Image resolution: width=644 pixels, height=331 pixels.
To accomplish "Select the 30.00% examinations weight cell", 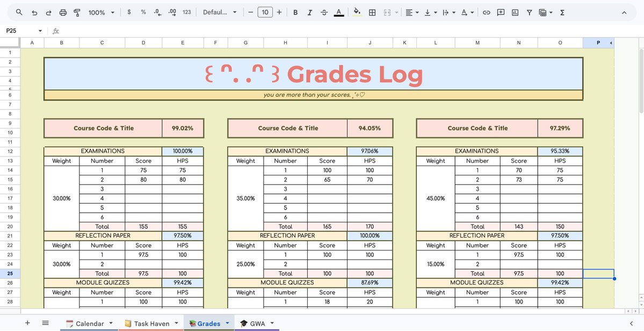I will coord(62,198).
